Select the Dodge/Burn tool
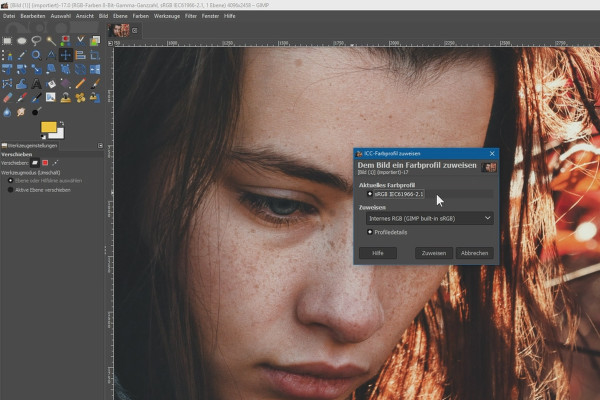600x400 pixels. [x=36, y=112]
